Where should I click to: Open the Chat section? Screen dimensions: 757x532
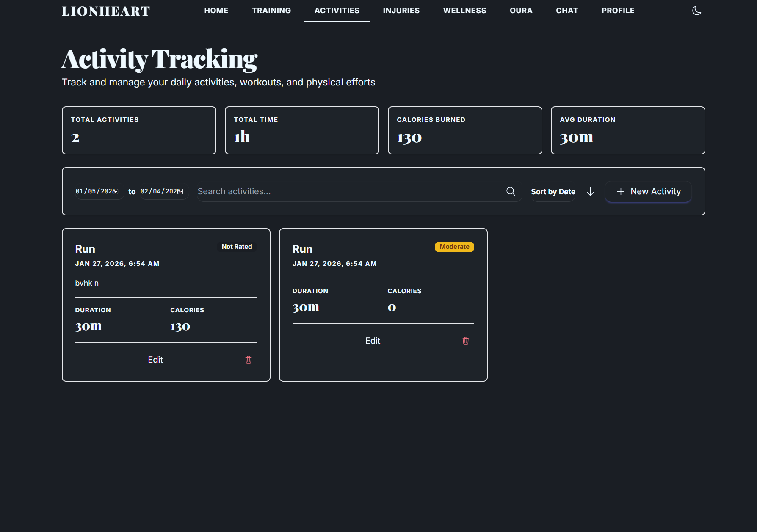(x=567, y=11)
